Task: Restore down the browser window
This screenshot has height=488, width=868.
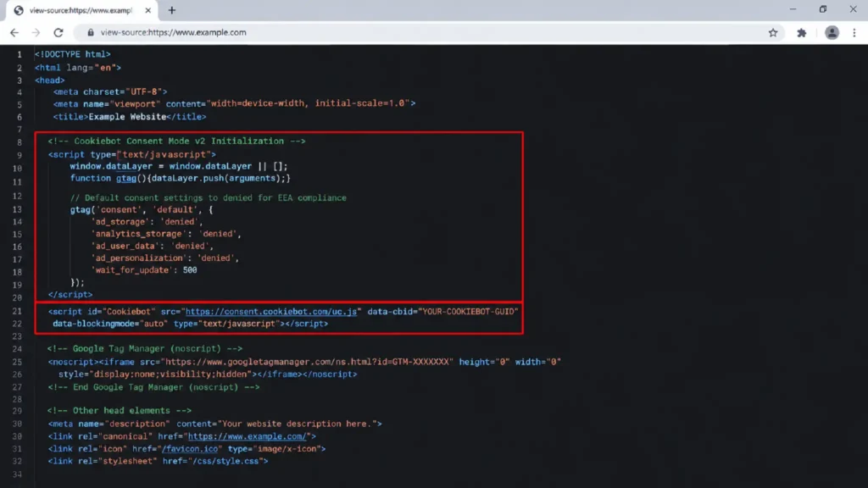Action: tap(822, 9)
